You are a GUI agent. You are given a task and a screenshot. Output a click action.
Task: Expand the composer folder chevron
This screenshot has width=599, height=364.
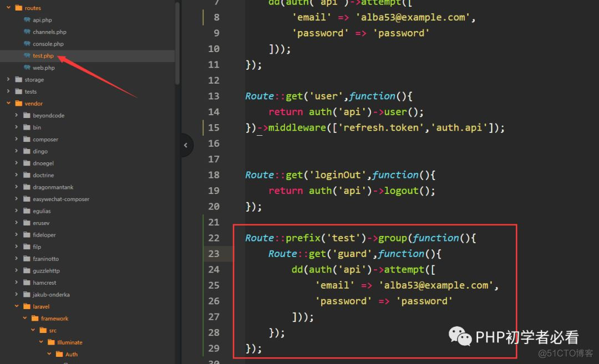17,139
